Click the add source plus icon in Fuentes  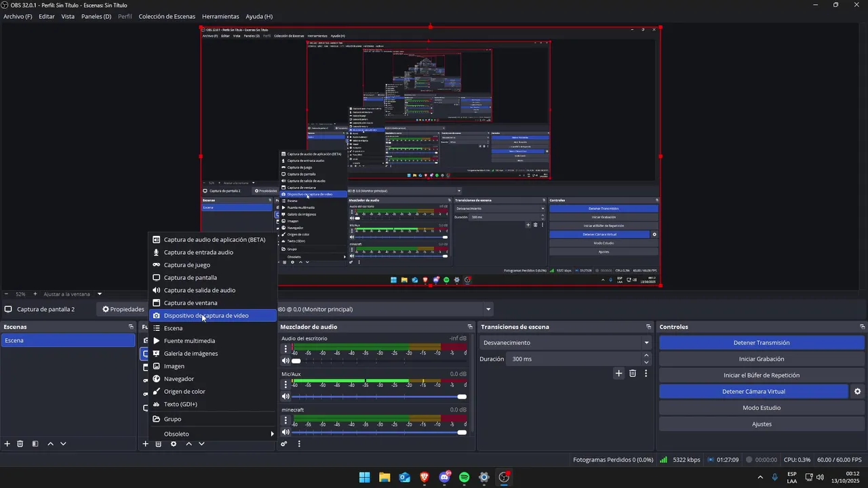pyautogui.click(x=145, y=444)
